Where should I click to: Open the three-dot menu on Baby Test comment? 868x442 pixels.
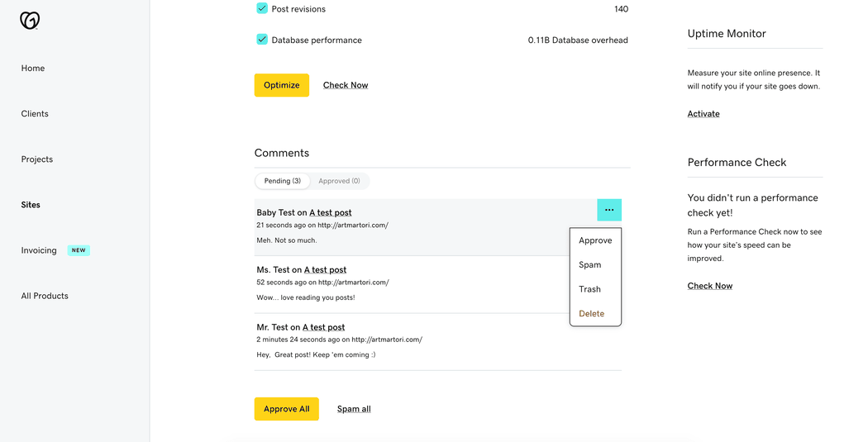click(609, 210)
